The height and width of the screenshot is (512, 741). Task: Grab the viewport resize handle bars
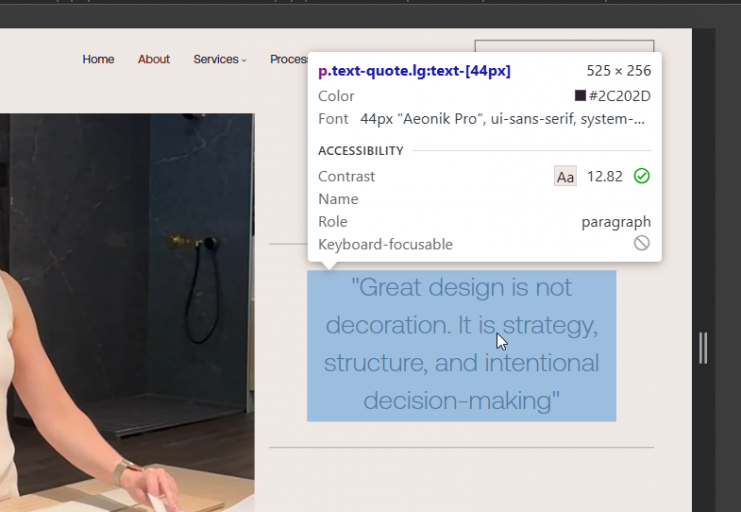click(703, 348)
